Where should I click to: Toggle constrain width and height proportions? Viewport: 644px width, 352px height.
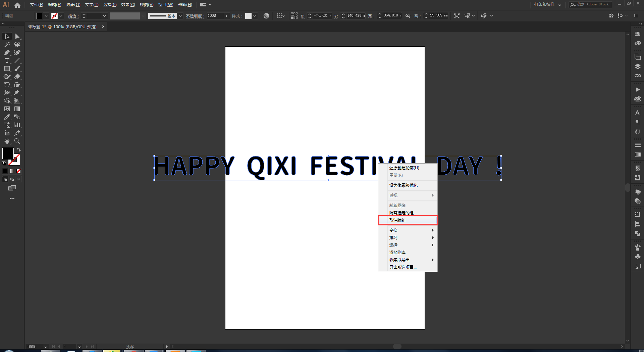pyautogui.click(x=408, y=16)
